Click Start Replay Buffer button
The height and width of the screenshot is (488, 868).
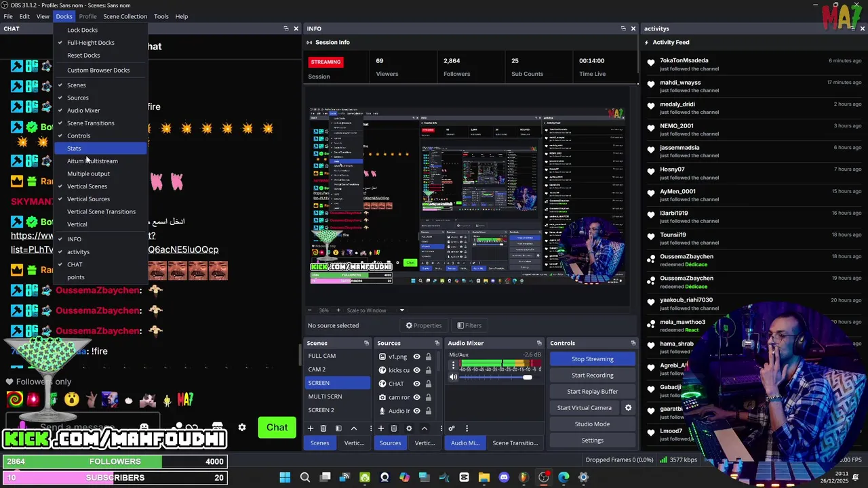tap(593, 391)
